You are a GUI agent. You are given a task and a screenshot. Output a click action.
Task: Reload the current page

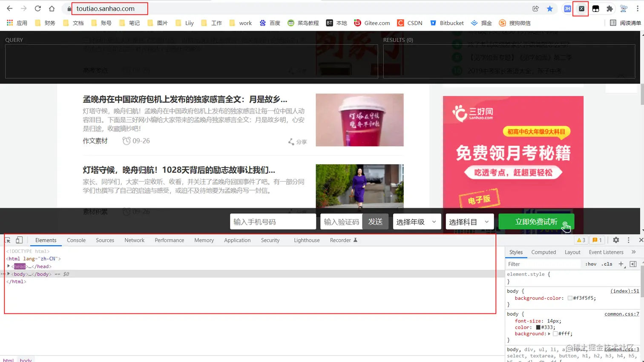(38, 9)
